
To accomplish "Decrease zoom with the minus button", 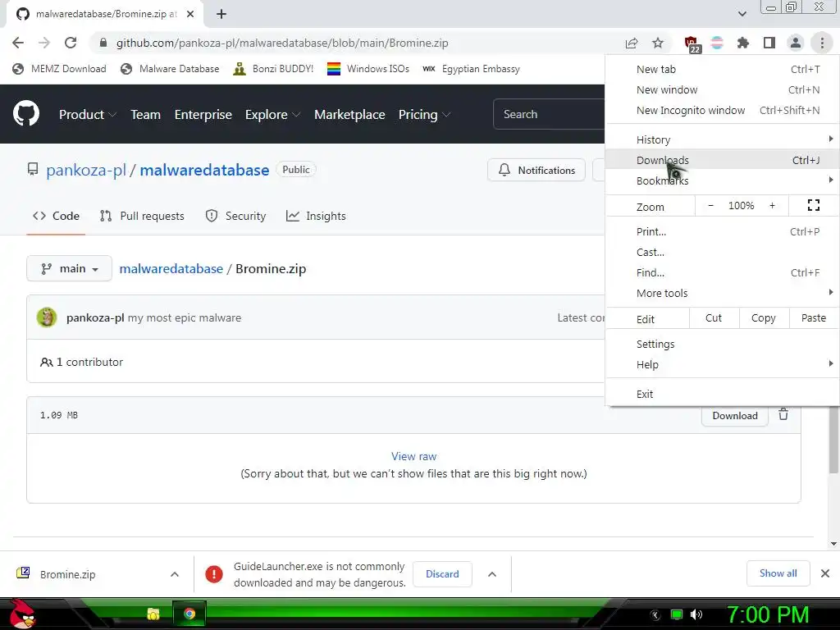I will [x=711, y=205].
